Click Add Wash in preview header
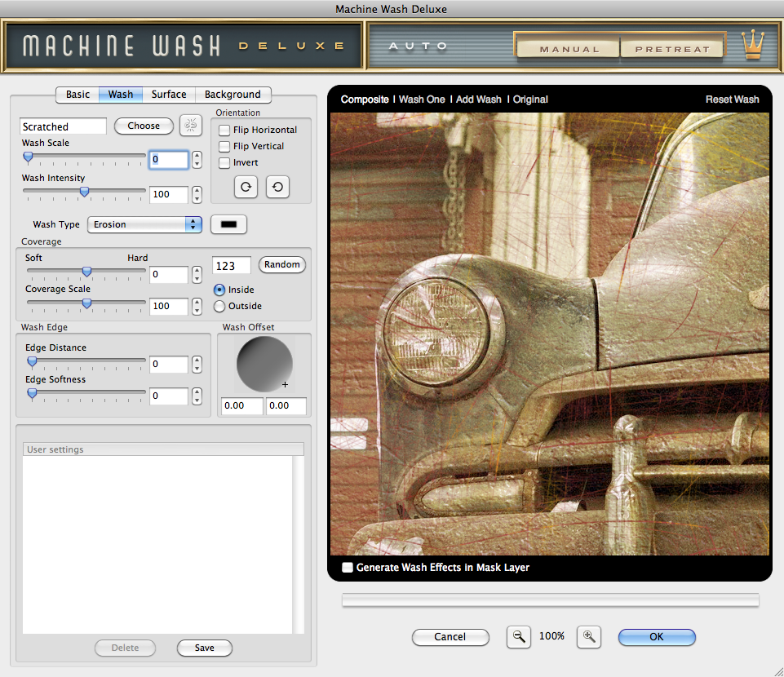The image size is (784, 677). tap(479, 100)
